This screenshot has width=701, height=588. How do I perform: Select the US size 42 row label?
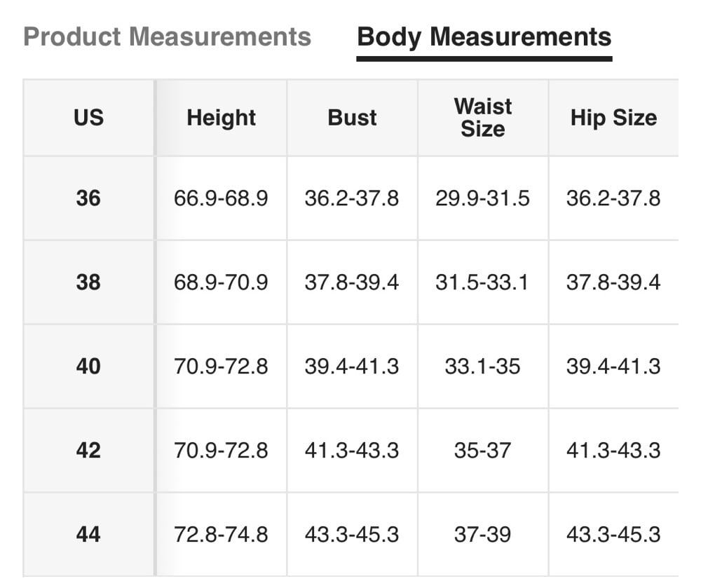tap(88, 451)
